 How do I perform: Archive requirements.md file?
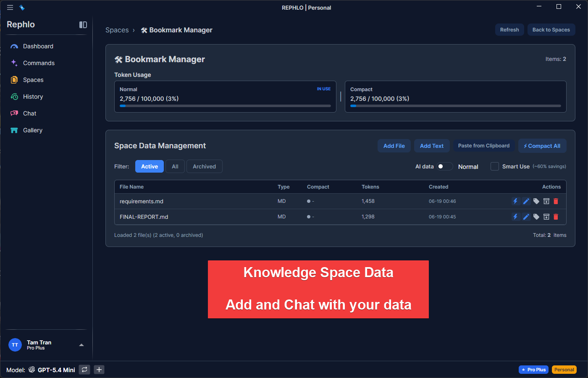546,201
